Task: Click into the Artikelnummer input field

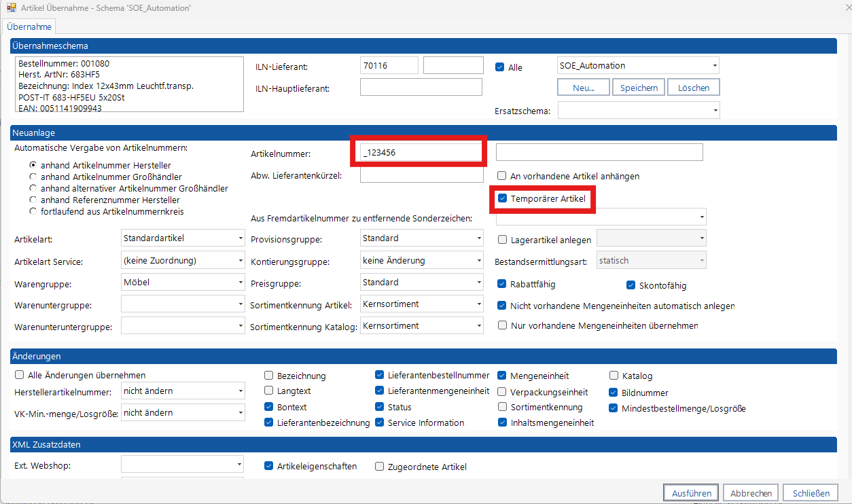Action: (x=419, y=153)
